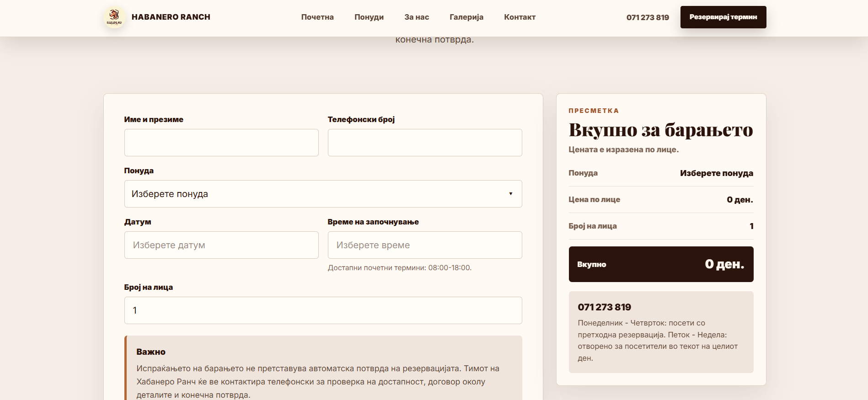Focus the Име и презиме input field
The image size is (868, 400).
point(221,143)
